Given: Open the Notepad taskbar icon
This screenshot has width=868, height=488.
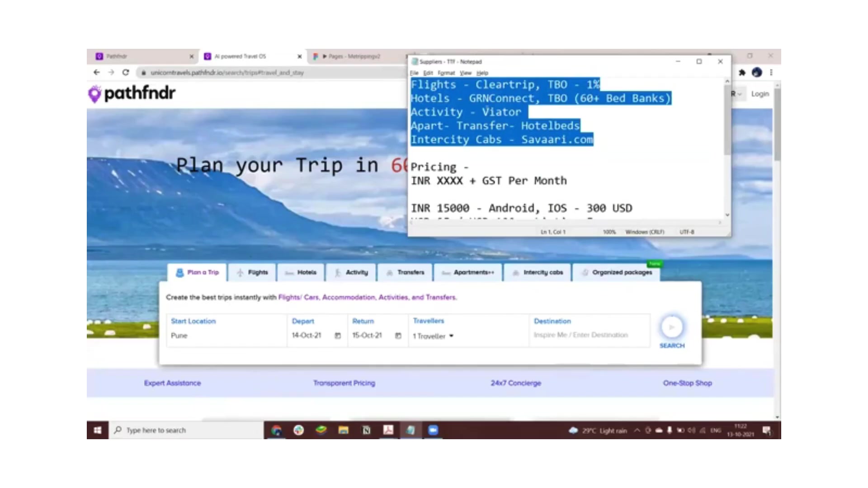Looking at the screenshot, I should (x=410, y=430).
